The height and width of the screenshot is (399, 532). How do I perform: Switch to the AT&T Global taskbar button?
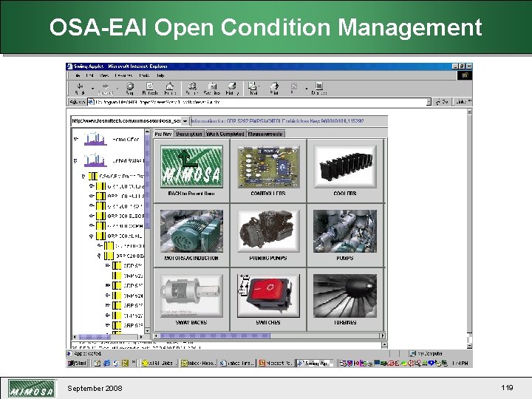(160, 363)
